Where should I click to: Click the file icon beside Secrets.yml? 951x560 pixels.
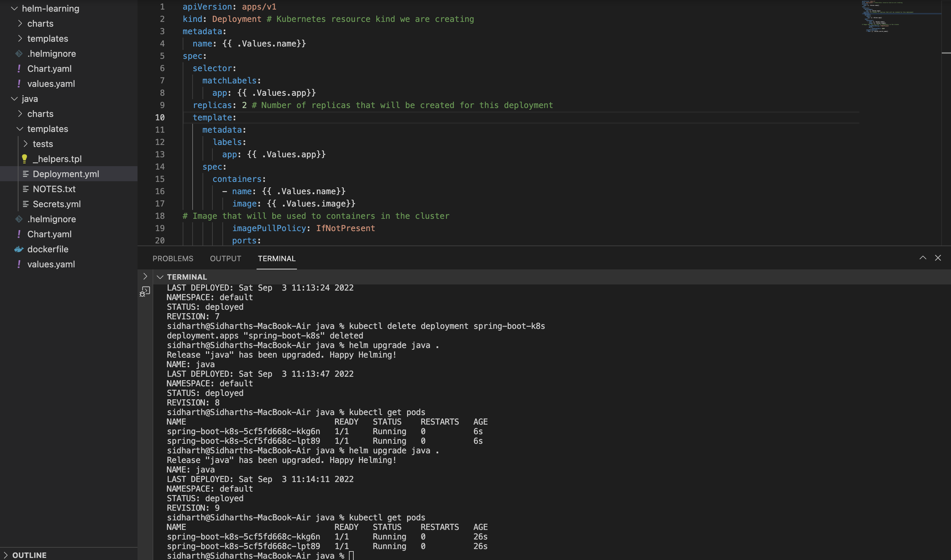(26, 204)
